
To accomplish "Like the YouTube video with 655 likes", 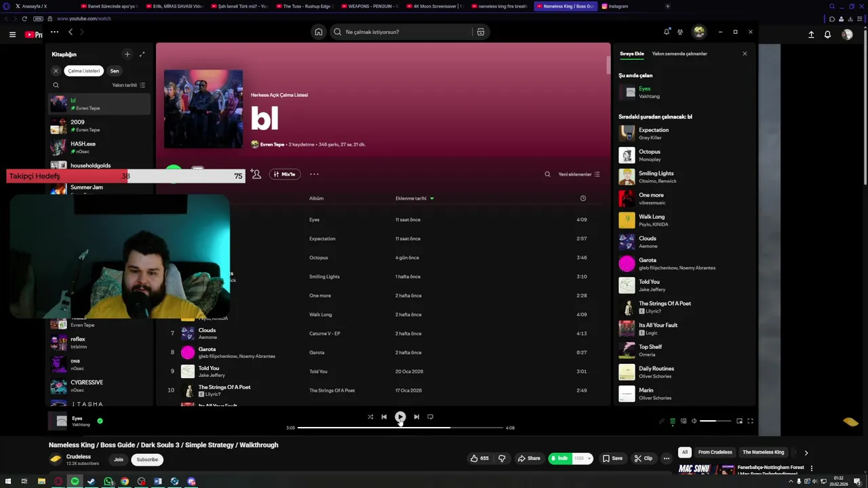I will click(479, 458).
